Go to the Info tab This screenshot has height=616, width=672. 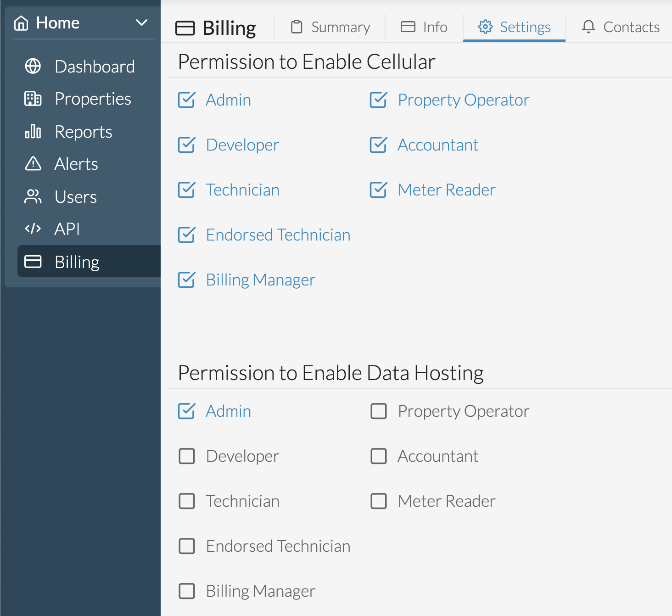424,27
